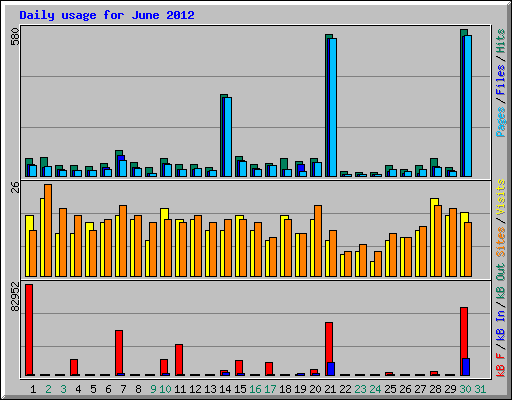Click day label 14 on the x-axis
The width and height of the screenshot is (512, 400).
(225, 389)
